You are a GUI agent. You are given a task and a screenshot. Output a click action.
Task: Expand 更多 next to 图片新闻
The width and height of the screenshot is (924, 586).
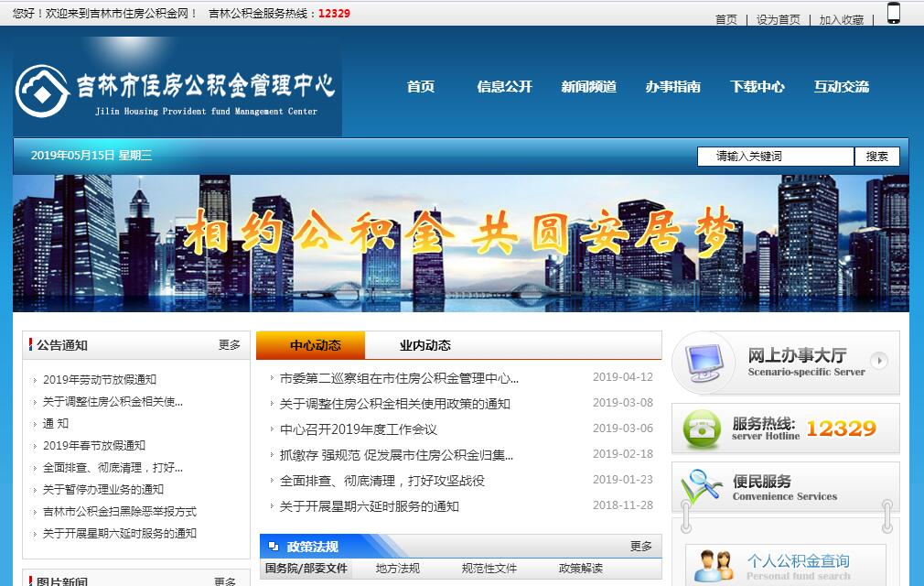[225, 581]
